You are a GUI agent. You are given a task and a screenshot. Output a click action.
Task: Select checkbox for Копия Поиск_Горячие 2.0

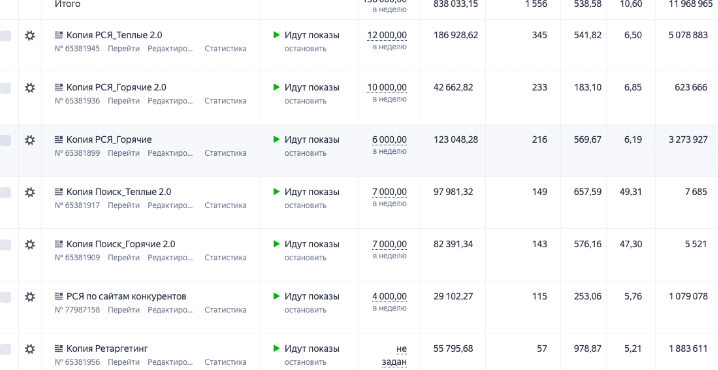coord(5,245)
